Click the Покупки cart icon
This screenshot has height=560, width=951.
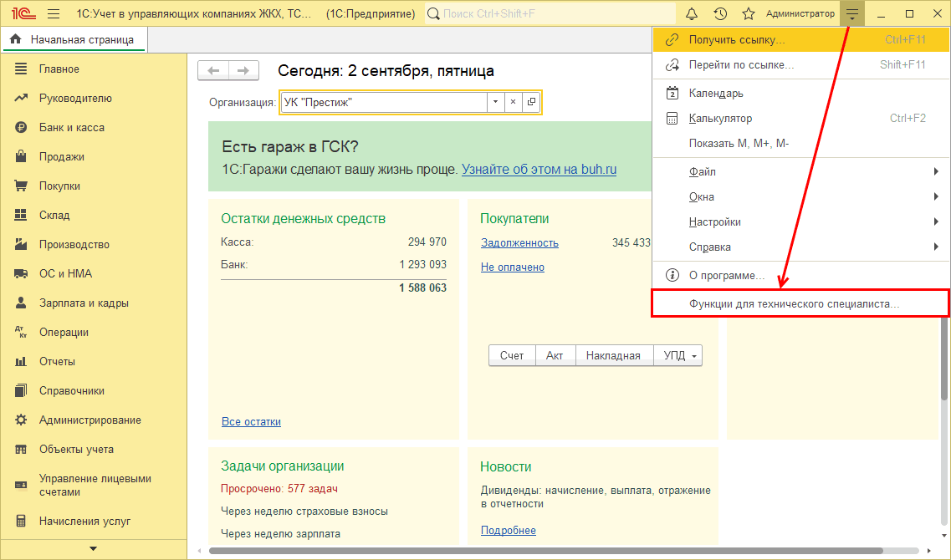(x=21, y=186)
